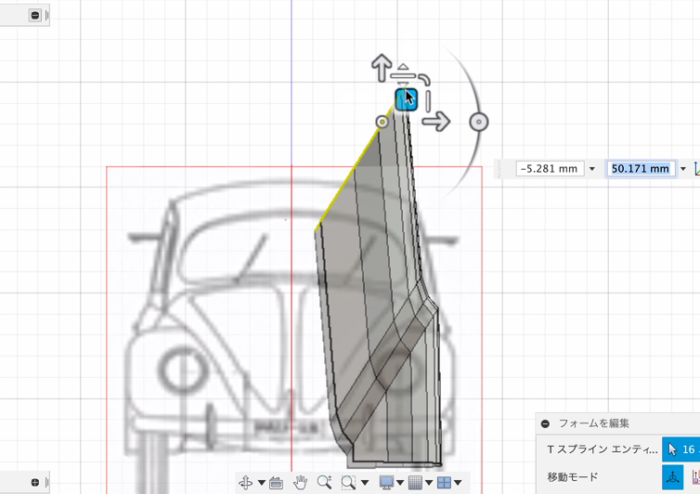Click the rotation handle on the arc
700x494 pixels.
[x=479, y=122]
